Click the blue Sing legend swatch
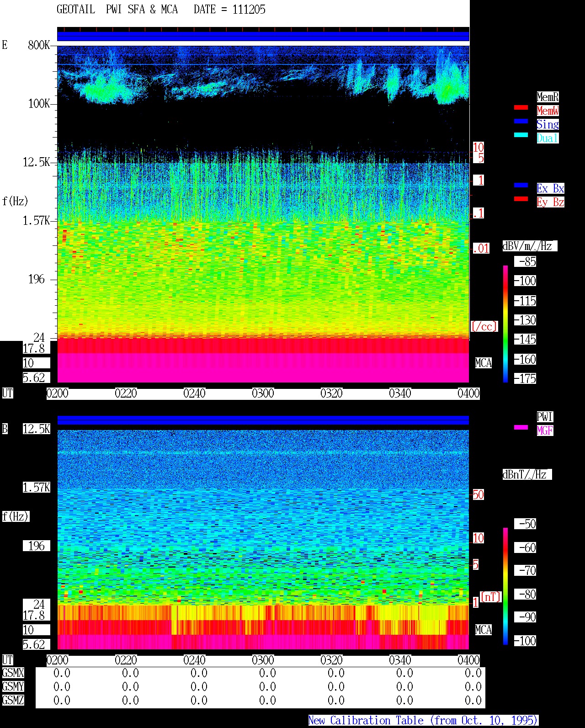This screenshot has width=585, height=728. pyautogui.click(x=521, y=122)
